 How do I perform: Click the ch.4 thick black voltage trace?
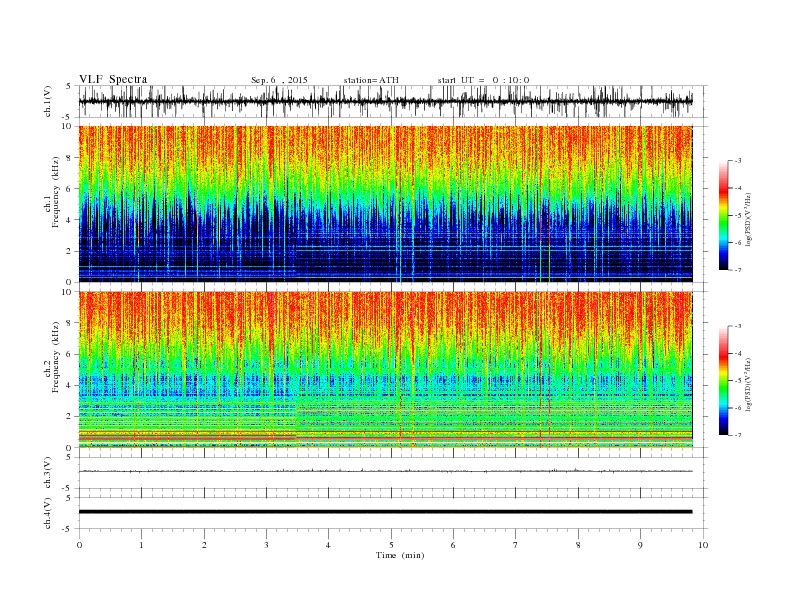click(x=385, y=512)
